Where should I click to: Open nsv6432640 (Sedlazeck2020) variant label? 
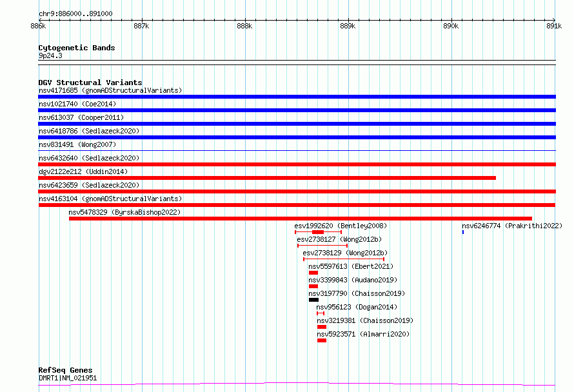[x=89, y=158]
